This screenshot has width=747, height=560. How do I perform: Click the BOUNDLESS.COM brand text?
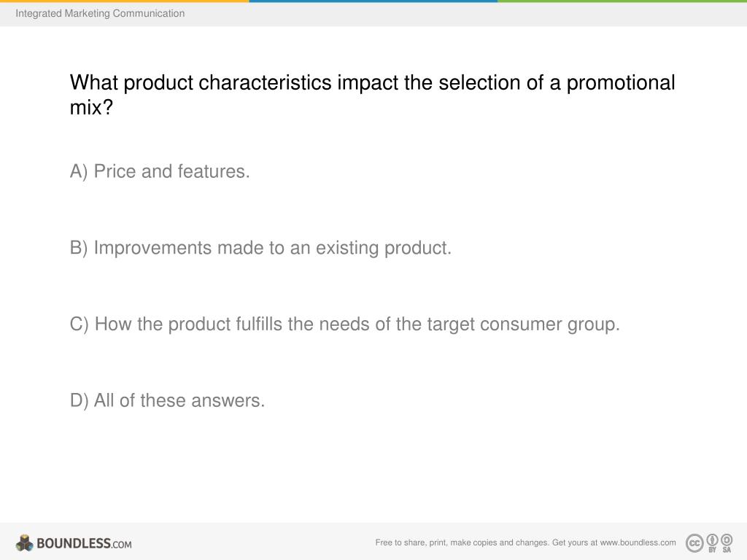tap(84, 543)
